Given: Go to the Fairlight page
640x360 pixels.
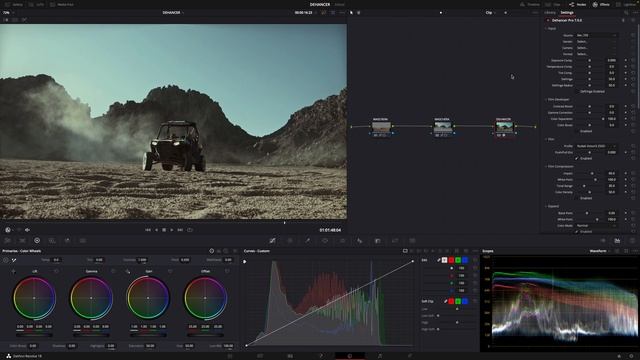Looking at the screenshot, I should point(380,356).
